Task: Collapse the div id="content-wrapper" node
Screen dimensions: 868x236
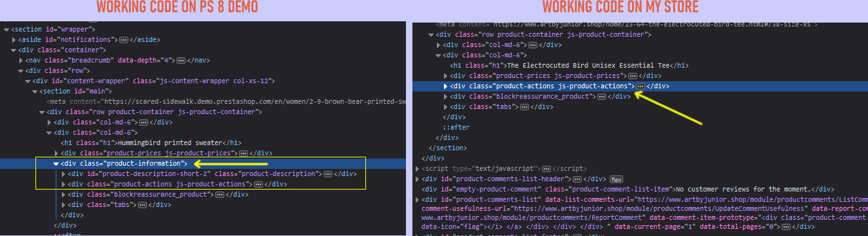Action: point(28,81)
